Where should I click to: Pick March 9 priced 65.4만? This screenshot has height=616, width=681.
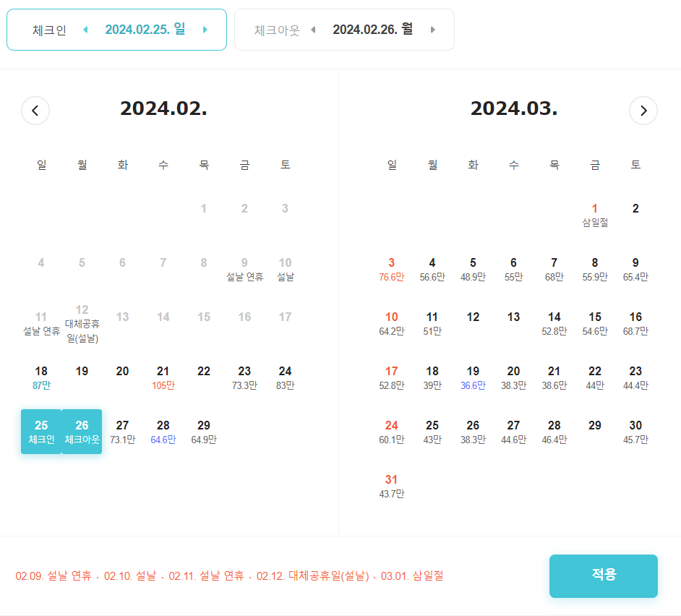[635, 269]
